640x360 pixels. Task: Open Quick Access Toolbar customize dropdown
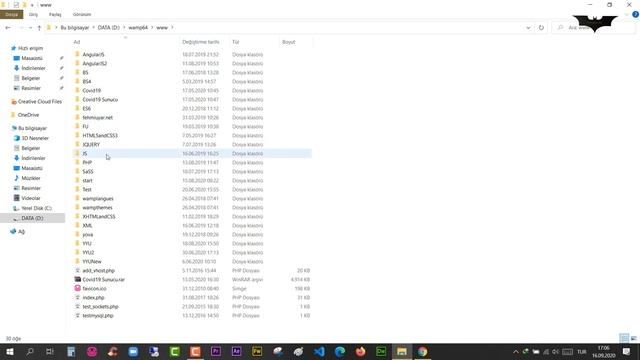(x=32, y=5)
